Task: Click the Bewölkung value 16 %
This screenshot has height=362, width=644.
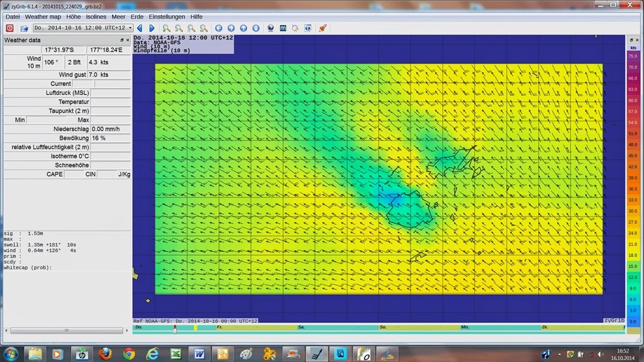Action: coord(110,138)
